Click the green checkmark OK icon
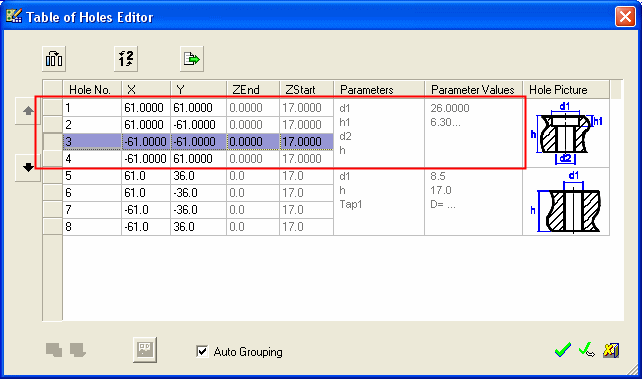 tap(563, 350)
